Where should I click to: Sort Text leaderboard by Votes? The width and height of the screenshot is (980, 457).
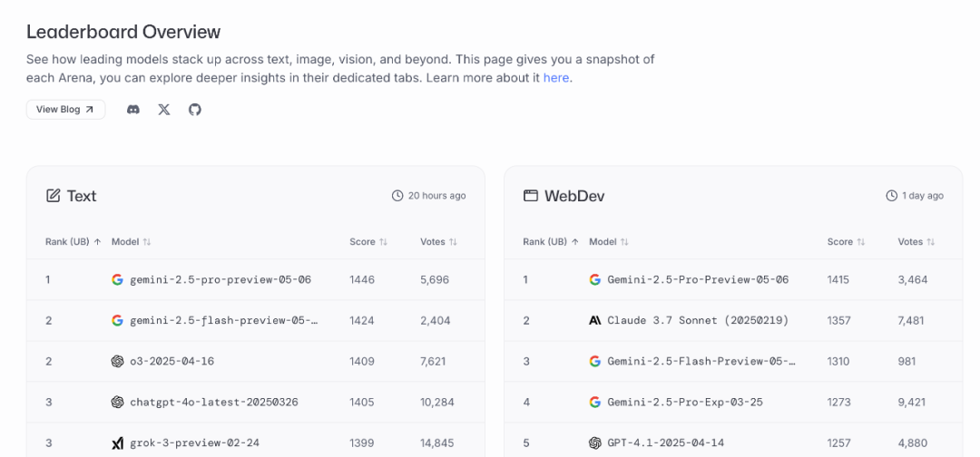[439, 241]
